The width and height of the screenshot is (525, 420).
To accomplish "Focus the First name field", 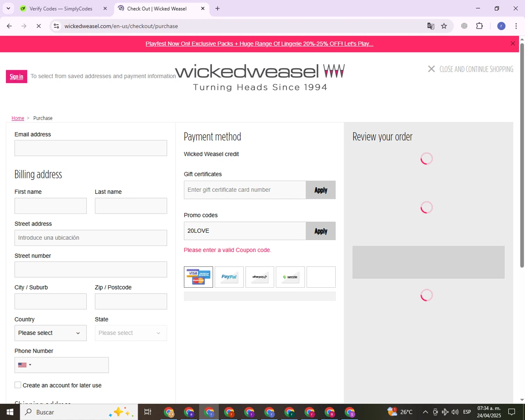I will (x=50, y=206).
